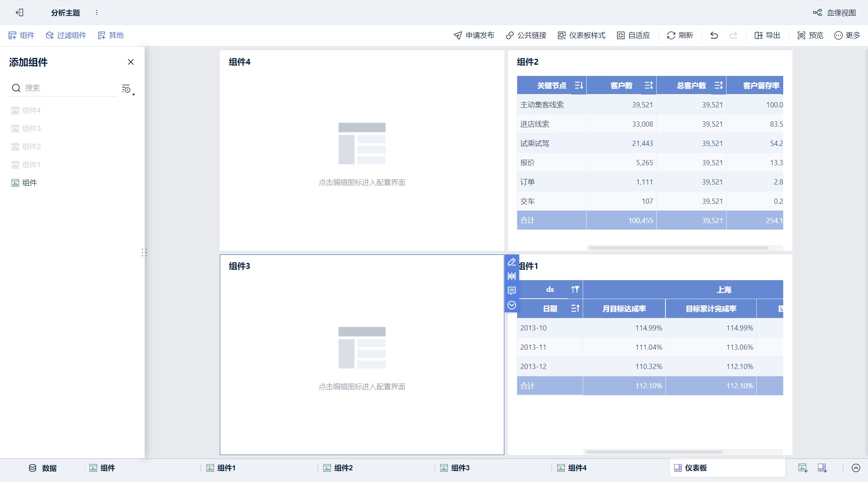Click 导出 export button
Screen dimensions: 868x482
click(767, 35)
